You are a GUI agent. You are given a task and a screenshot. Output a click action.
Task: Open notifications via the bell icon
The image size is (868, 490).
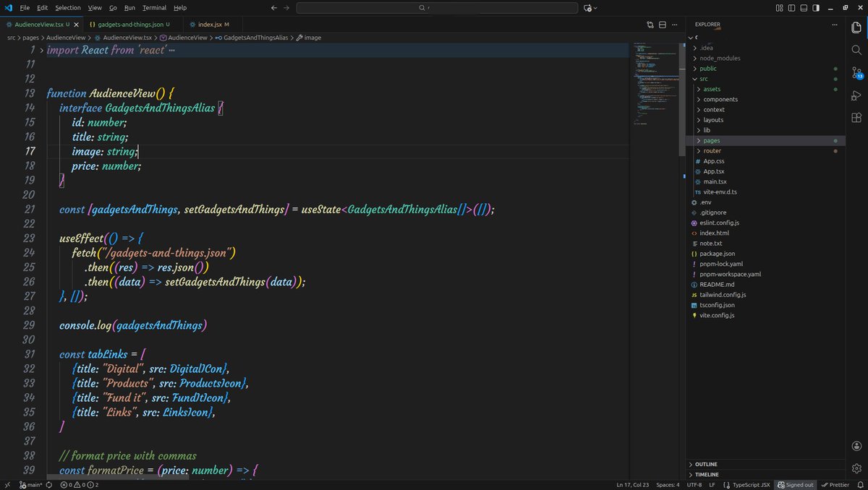pyautogui.click(x=860, y=484)
